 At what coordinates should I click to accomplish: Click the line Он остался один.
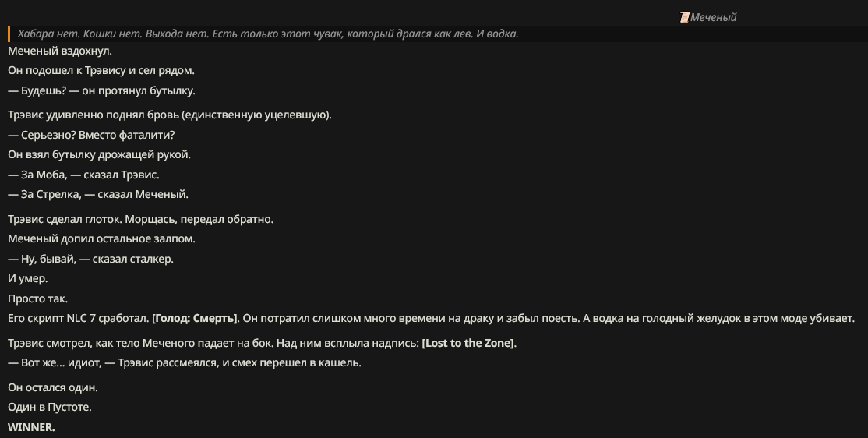point(52,387)
